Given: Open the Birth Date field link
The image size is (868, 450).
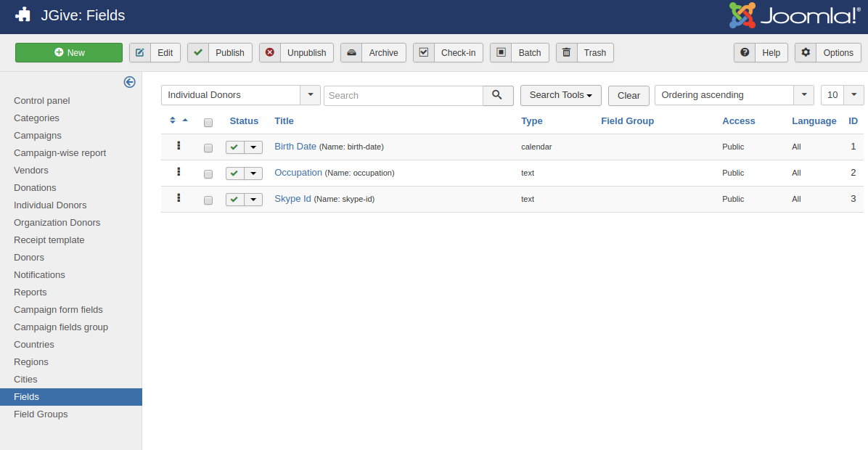Looking at the screenshot, I should 295,147.
